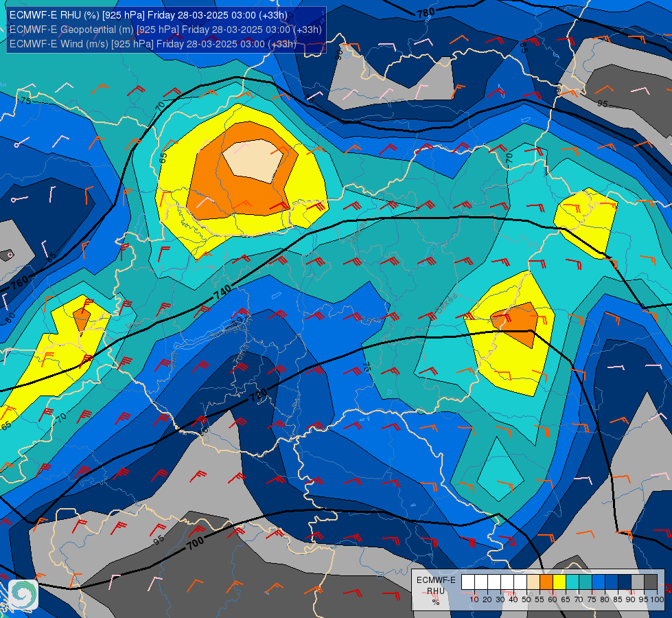Screen dimensions: 672x618
Task: Pick the cyan 65–70 legend swatch
Action: 572,582
